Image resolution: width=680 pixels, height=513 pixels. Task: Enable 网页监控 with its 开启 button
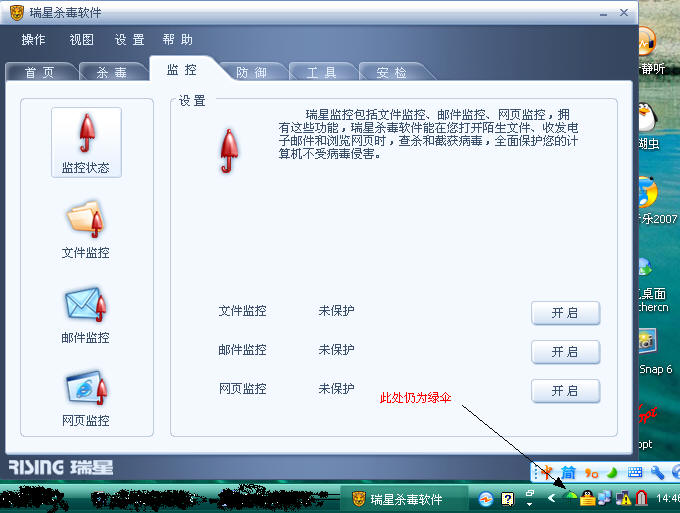tap(566, 391)
